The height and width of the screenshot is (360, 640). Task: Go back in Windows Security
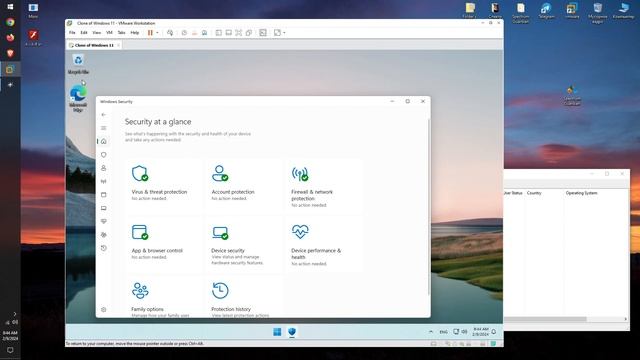click(x=104, y=115)
